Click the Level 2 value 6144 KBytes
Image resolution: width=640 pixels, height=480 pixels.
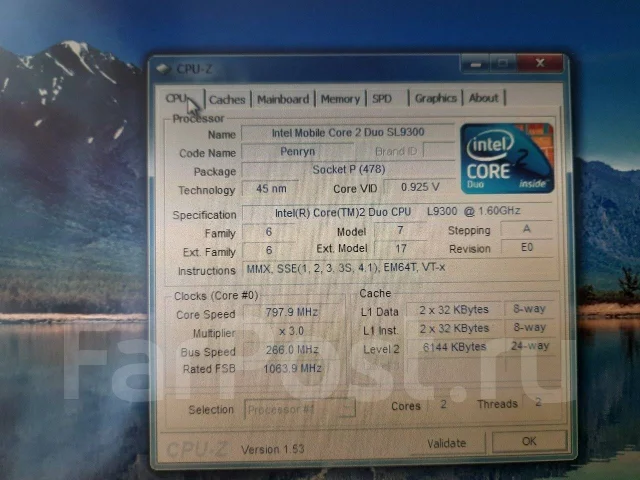click(454, 347)
